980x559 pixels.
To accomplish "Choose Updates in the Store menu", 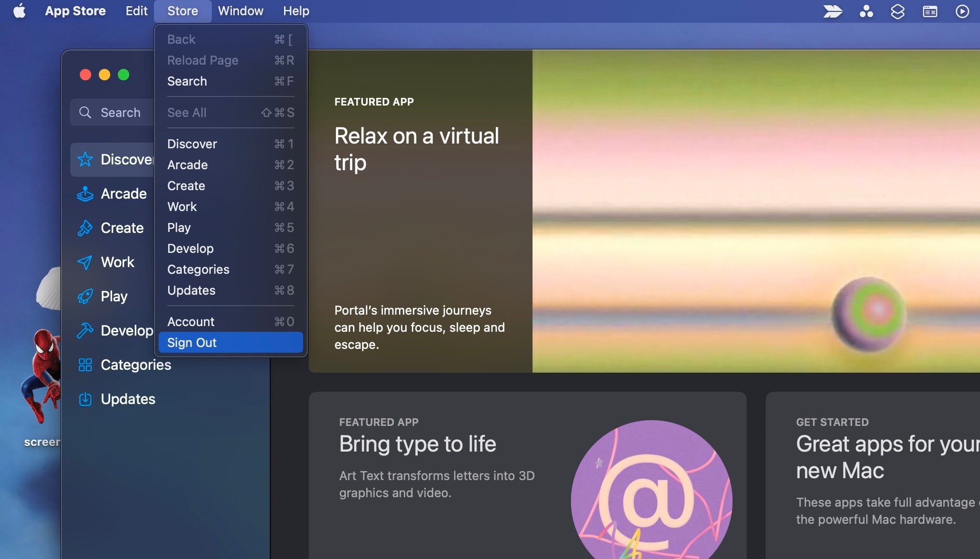I will pos(231,290).
